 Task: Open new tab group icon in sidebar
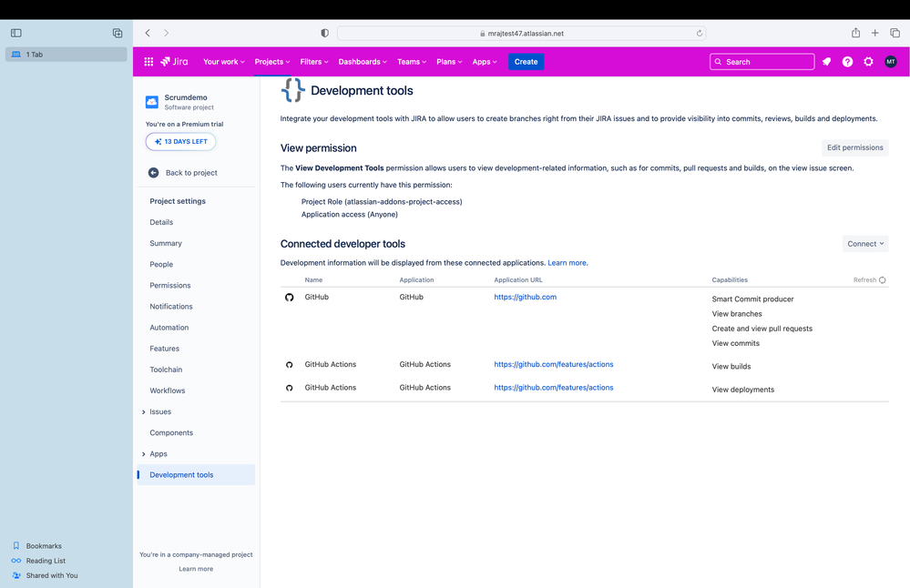[118, 33]
